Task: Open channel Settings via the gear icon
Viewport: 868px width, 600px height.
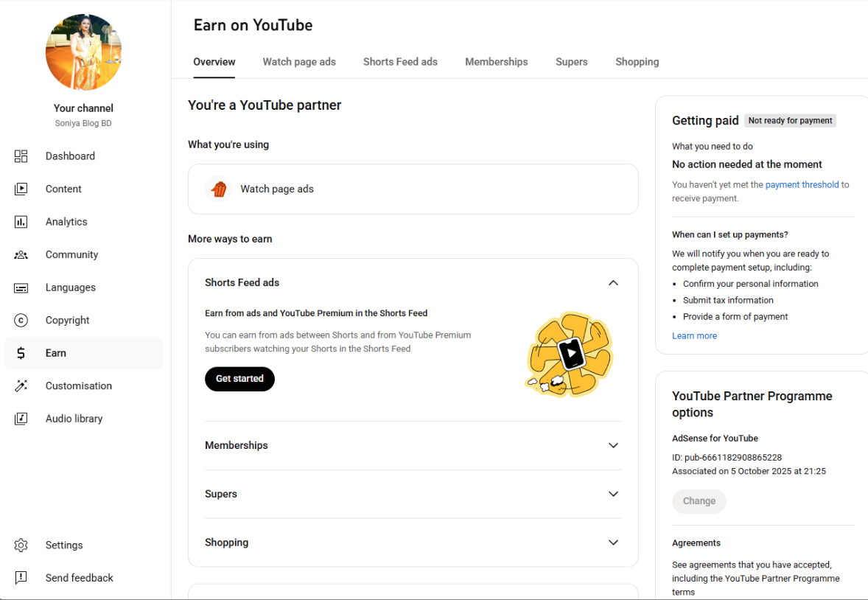Action: (21, 545)
